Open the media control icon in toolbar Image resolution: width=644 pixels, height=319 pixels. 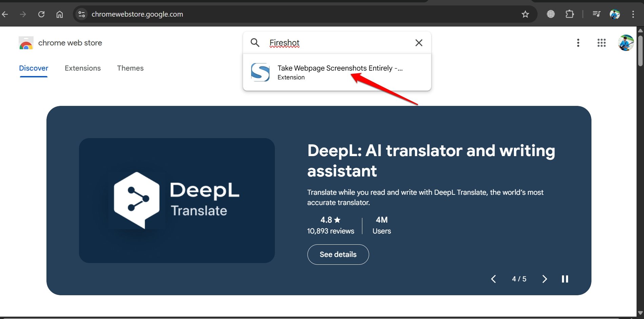click(x=597, y=14)
